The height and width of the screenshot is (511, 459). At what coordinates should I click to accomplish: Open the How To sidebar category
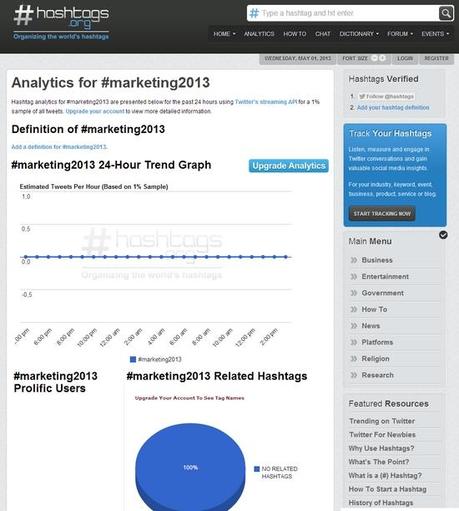[x=374, y=309]
